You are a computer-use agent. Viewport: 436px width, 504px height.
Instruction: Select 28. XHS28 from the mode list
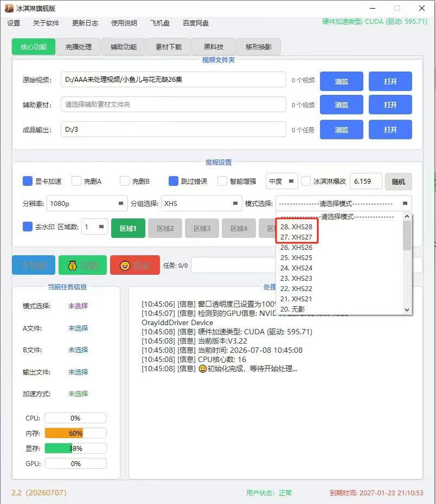click(x=339, y=227)
